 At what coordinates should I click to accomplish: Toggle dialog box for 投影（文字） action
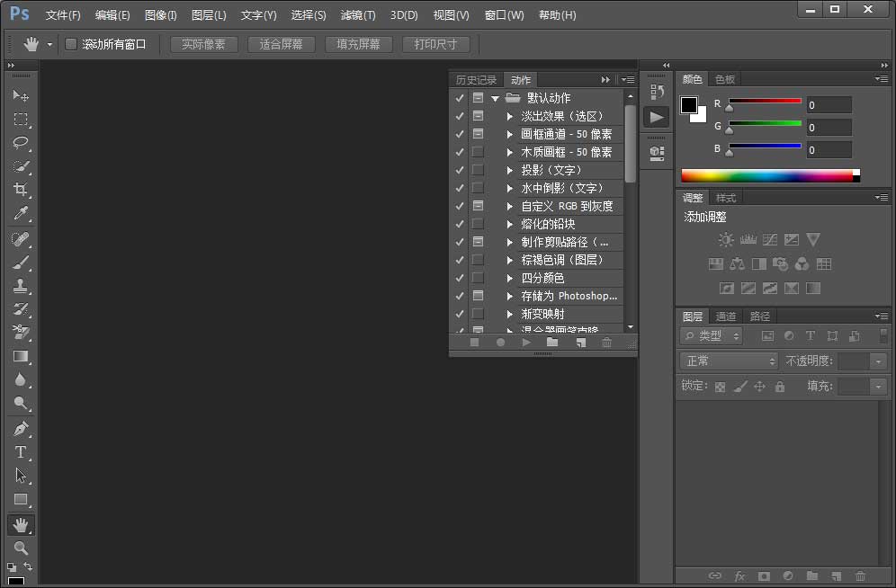pos(478,170)
